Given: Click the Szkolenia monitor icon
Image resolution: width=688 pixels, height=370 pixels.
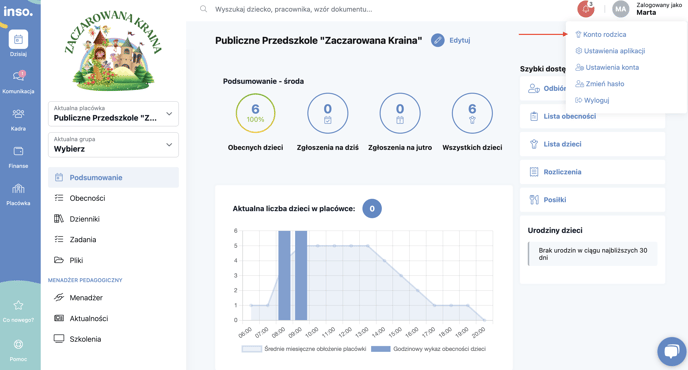Looking at the screenshot, I should pos(59,338).
